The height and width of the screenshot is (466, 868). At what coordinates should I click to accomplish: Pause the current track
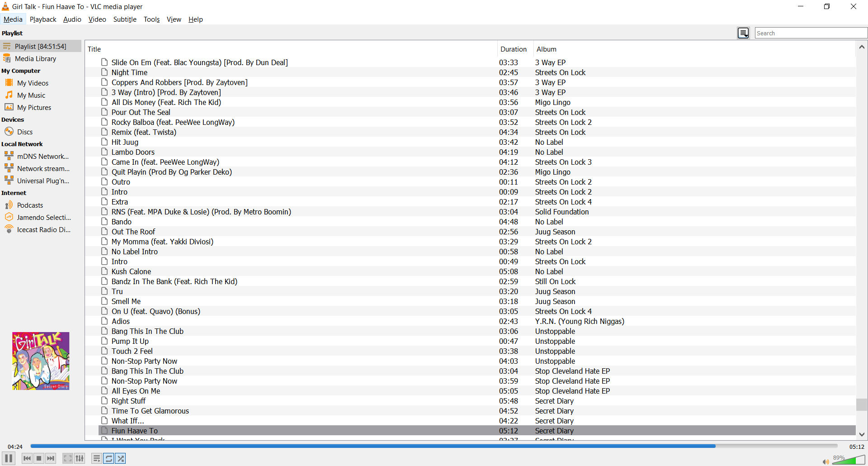pos(9,458)
